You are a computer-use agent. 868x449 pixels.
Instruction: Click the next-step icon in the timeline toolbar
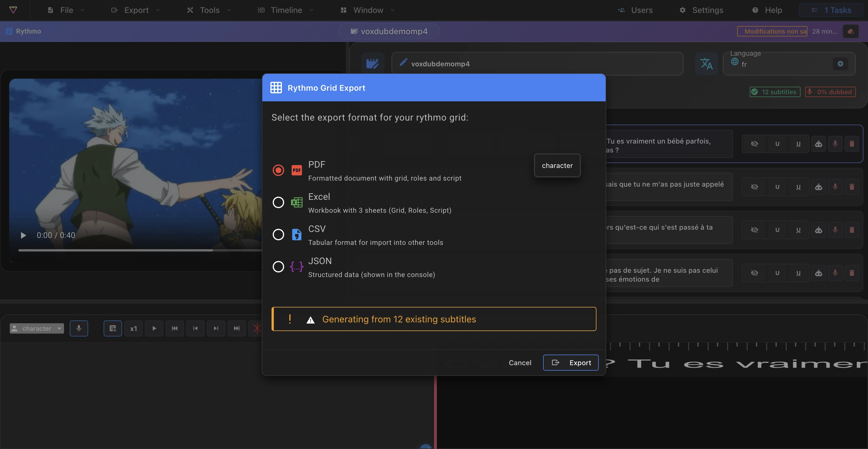pos(216,328)
